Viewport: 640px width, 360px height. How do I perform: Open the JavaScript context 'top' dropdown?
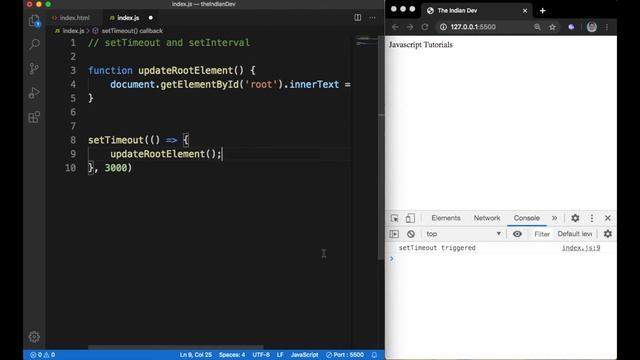(x=463, y=234)
